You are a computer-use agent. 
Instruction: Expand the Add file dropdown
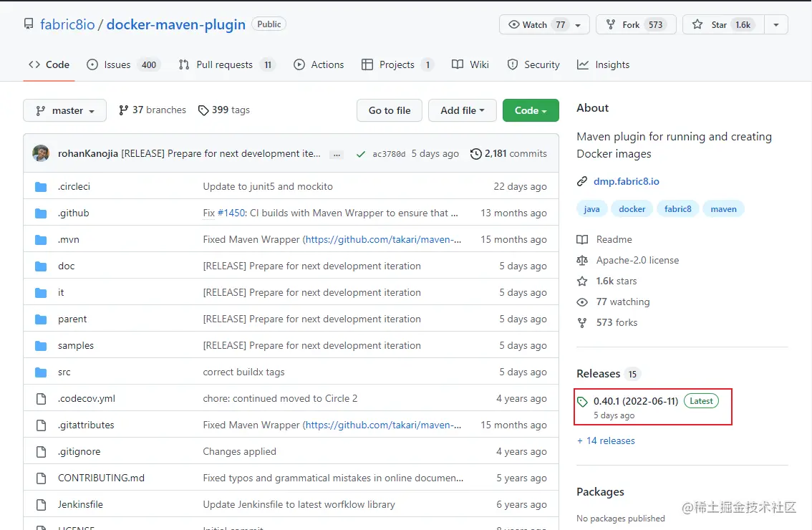[x=463, y=110]
